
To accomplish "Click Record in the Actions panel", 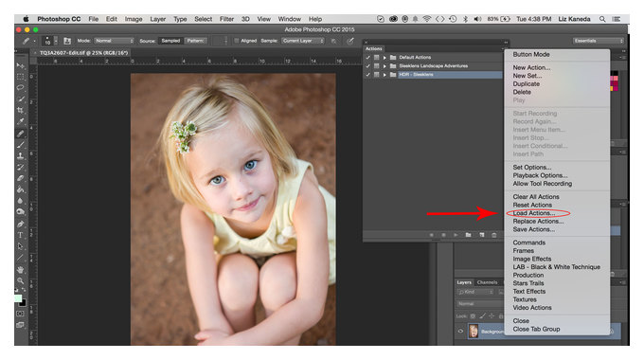I will [443, 235].
